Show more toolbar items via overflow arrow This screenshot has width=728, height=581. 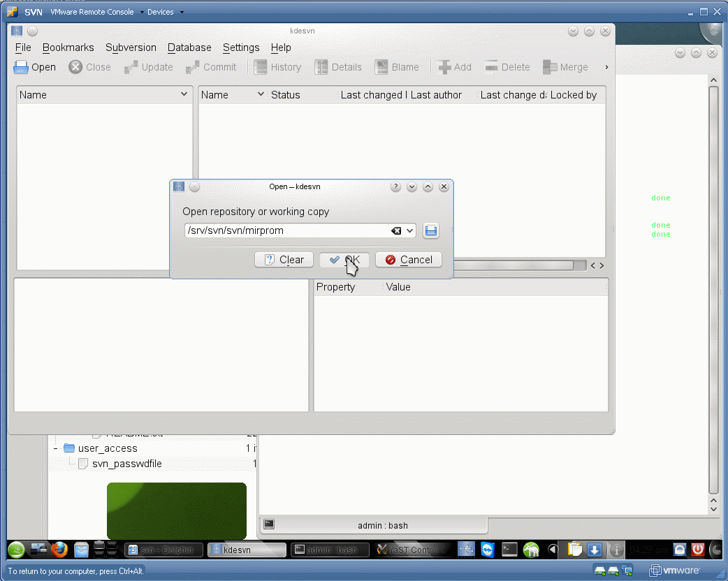pyautogui.click(x=606, y=67)
